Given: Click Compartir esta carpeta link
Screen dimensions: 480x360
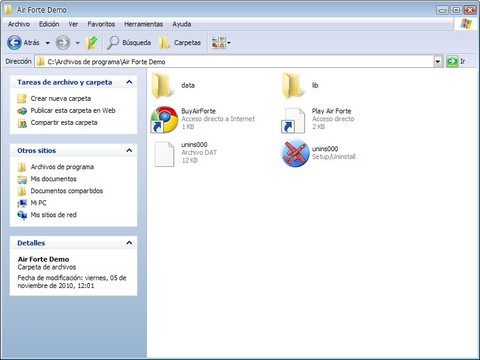Looking at the screenshot, I should point(64,123).
